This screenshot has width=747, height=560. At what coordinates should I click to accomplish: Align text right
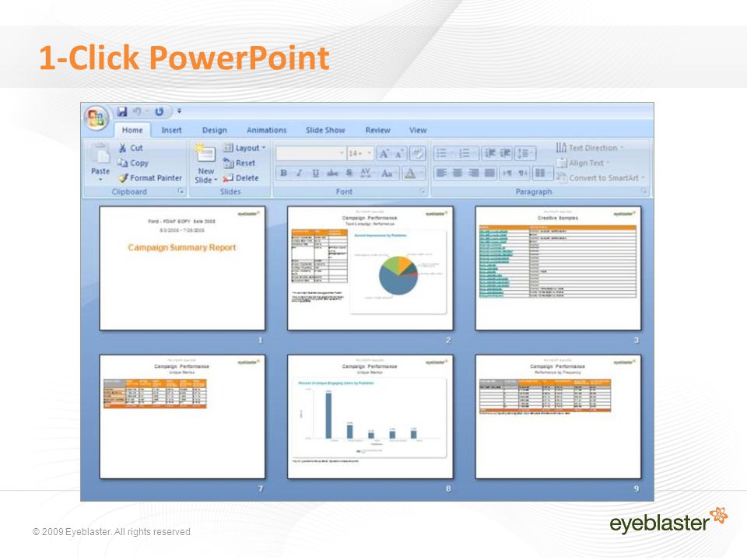point(474,173)
